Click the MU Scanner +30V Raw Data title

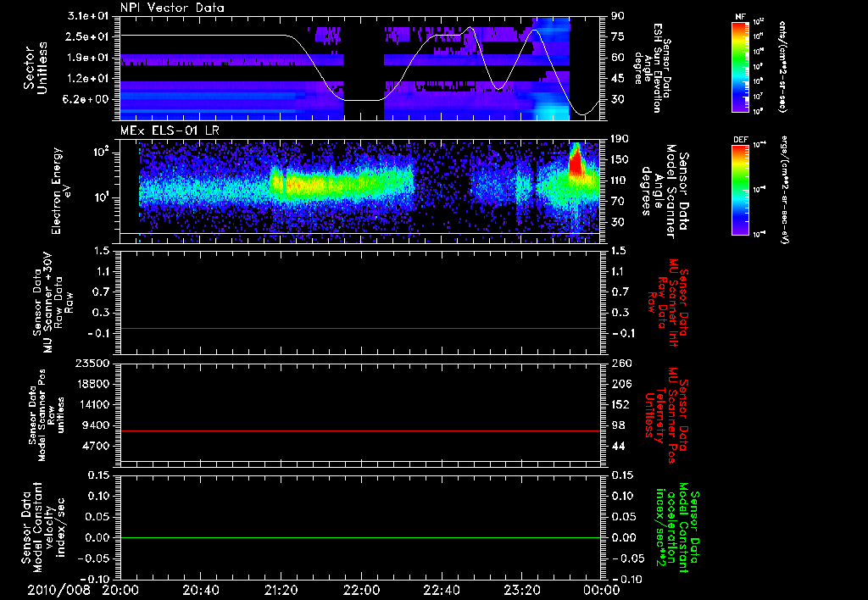[x=53, y=303]
